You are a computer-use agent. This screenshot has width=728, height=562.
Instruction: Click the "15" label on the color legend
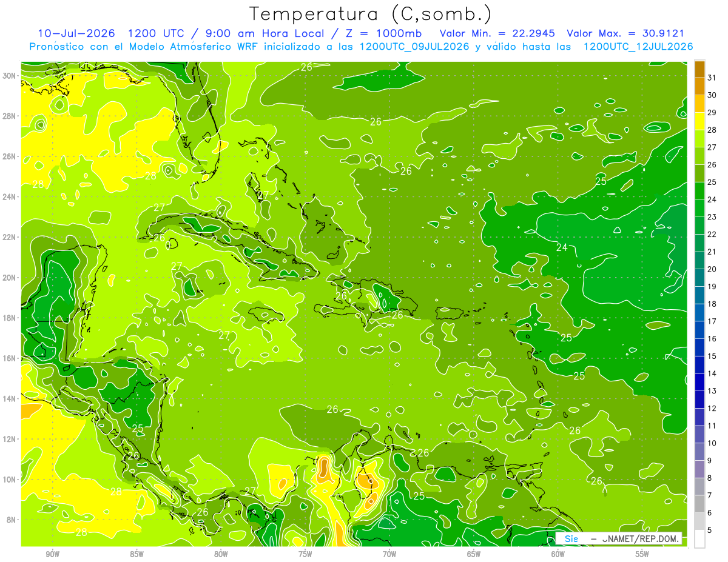[712, 356]
